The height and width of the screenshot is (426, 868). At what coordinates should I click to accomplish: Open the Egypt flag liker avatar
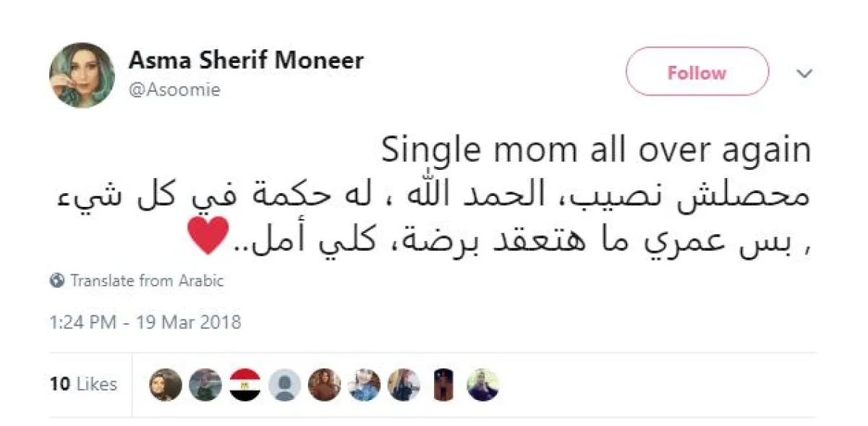tap(245, 385)
